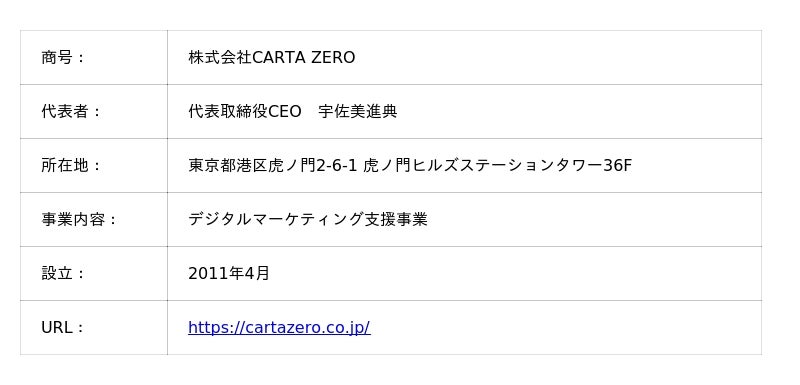Click the 代表取締役CEO title text
Viewport: 800px width, 385px height.
click(x=245, y=112)
